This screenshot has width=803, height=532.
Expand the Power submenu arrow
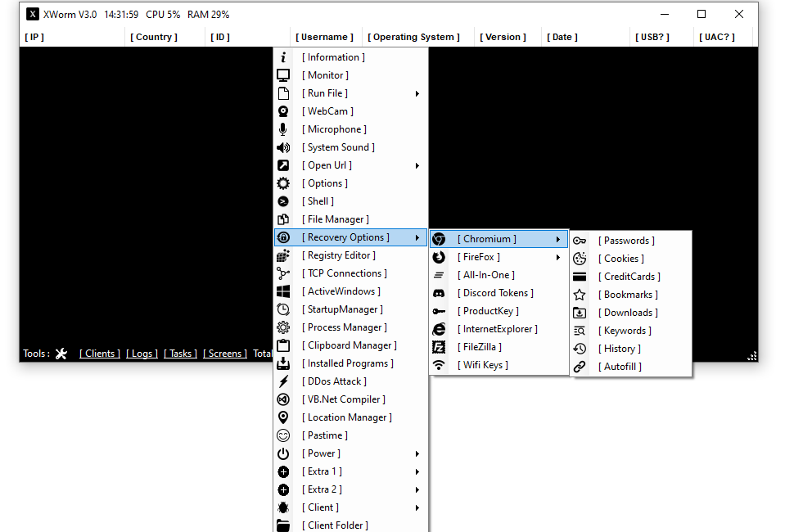tap(417, 453)
